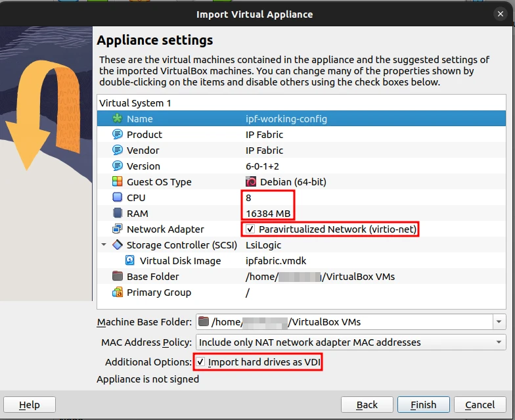Viewport: 515px width, 420px height.
Task: Click the Finish button
Action: pos(423,405)
